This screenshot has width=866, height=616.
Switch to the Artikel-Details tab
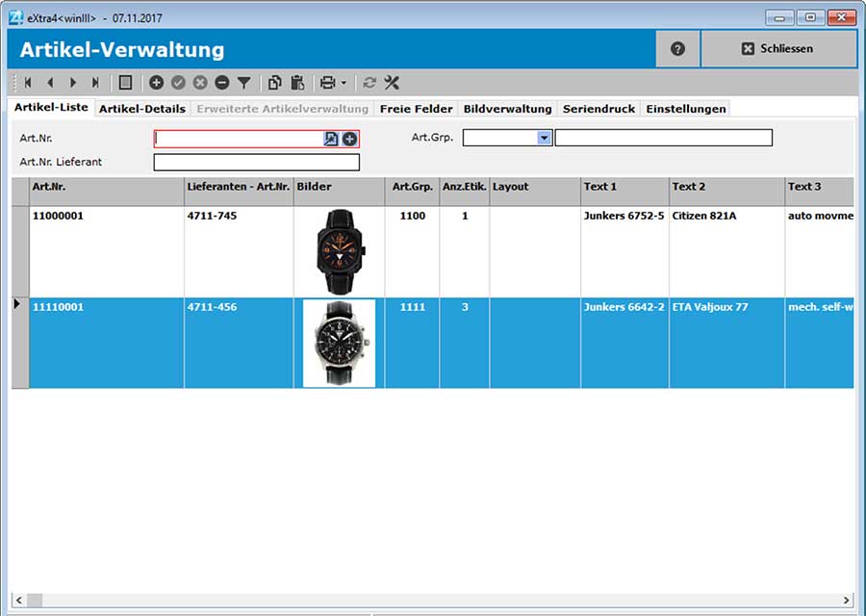(142, 109)
